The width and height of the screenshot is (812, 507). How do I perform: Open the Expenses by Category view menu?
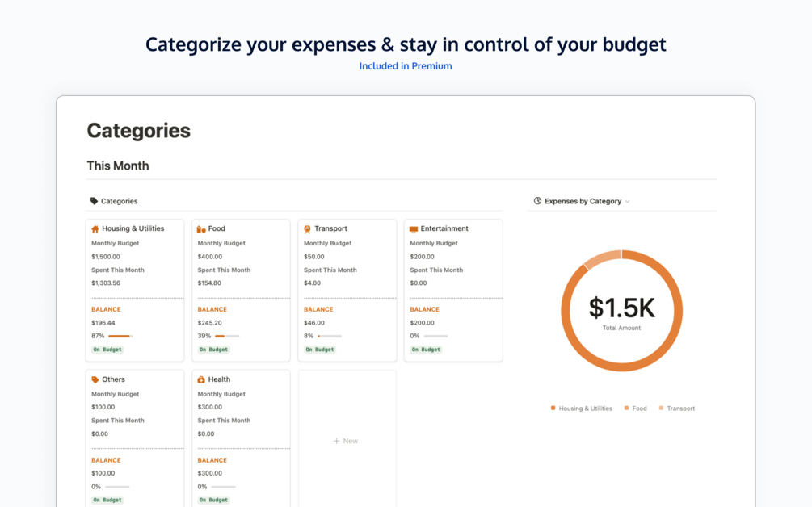[x=583, y=201]
